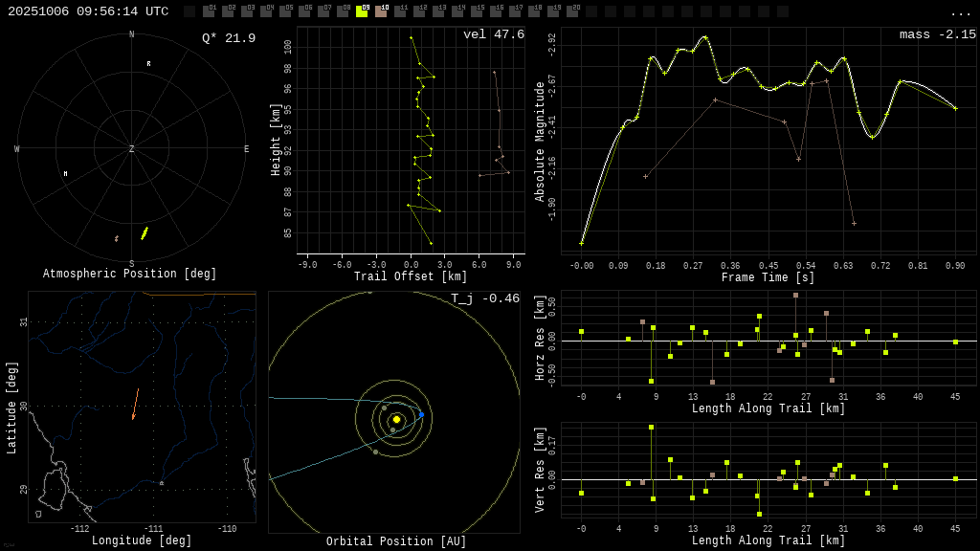Screen dimensions: 980x551
Task: Click the orange meteor track arrow on the map
Action: pos(135,404)
